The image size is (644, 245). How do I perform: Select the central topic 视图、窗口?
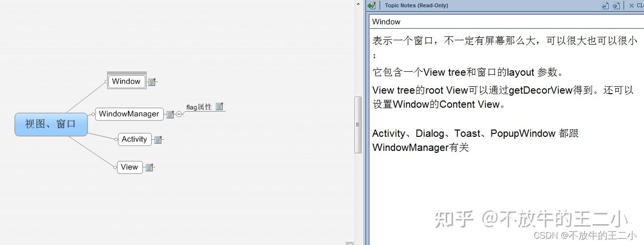coord(51,124)
